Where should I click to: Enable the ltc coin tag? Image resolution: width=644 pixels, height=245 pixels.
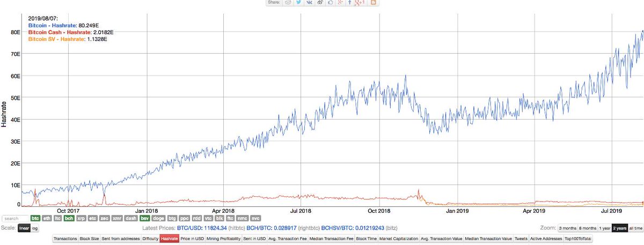tap(58, 218)
